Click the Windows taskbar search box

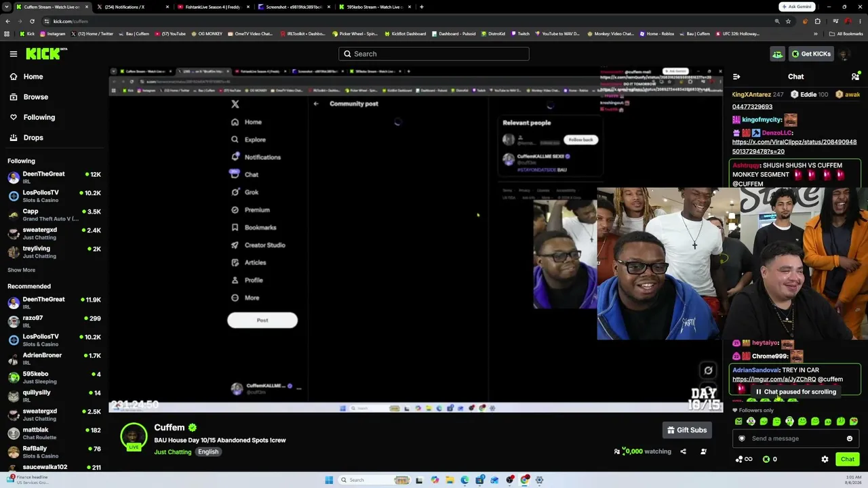[x=373, y=480]
